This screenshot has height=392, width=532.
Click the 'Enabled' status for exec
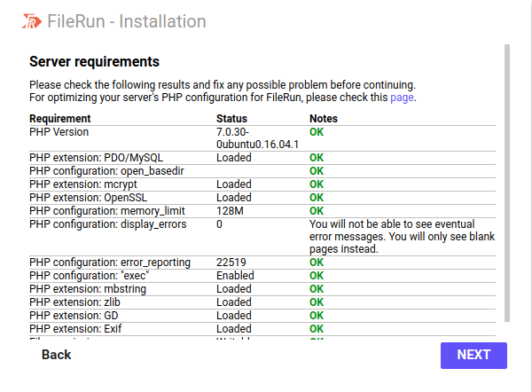coord(235,276)
